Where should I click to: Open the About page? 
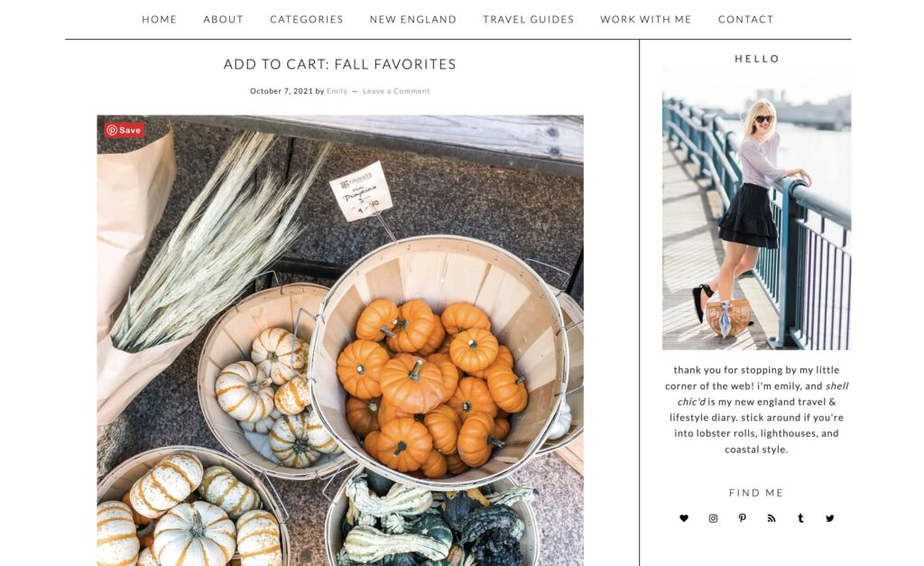224,20
